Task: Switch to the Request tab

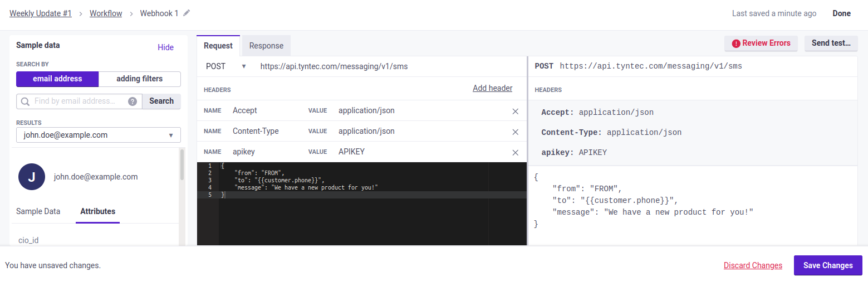Action: click(218, 46)
